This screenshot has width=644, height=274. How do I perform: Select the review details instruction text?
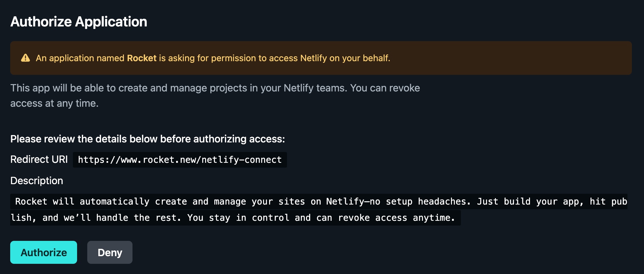coord(148,139)
